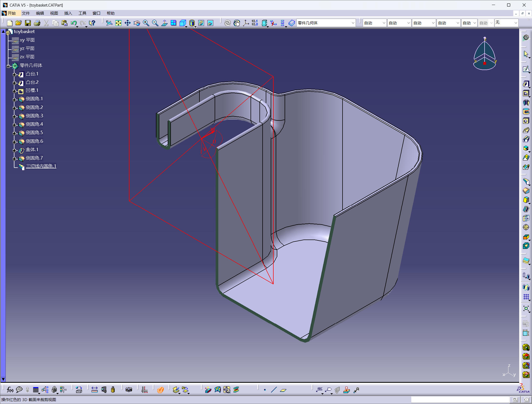Screen dimensions: 532x404
Task: Click the compass at top right
Action: click(x=485, y=54)
